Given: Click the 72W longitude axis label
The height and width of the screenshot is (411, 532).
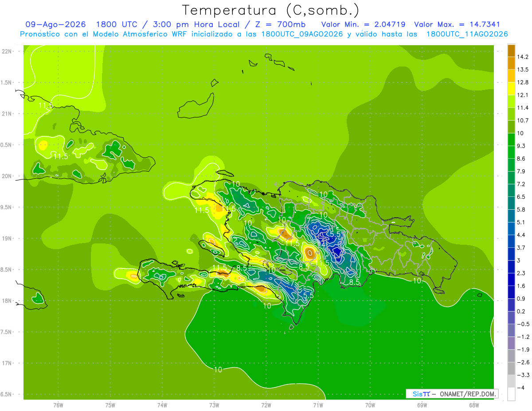Looking at the screenshot, I should point(266,405).
